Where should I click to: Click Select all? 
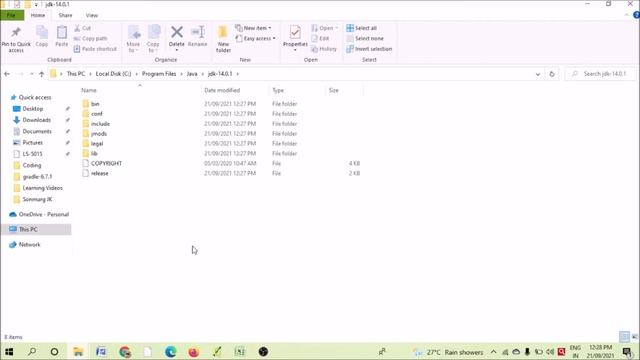click(361, 28)
